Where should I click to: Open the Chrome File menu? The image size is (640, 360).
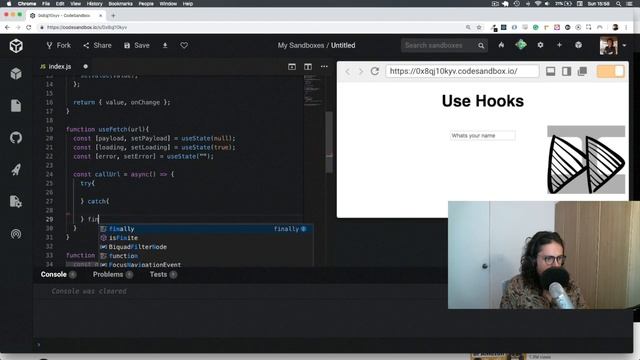tap(46, 4)
